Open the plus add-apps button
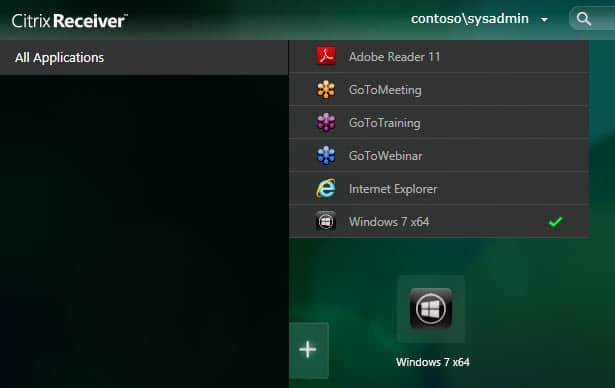Image resolution: width=615 pixels, height=388 pixels. coord(309,350)
